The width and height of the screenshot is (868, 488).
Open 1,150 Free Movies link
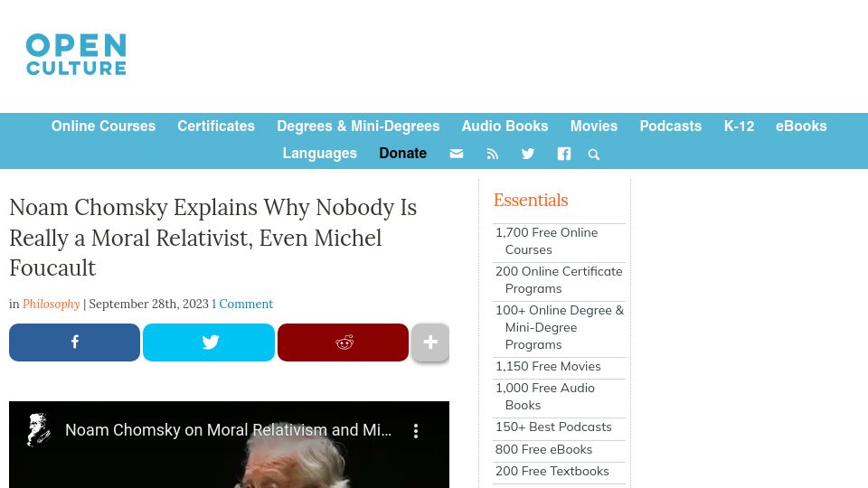(548, 366)
